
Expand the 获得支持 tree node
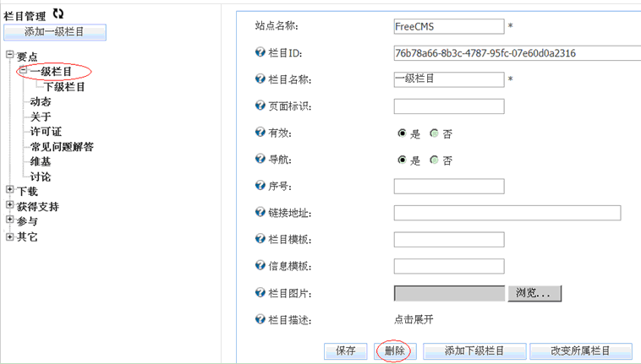coord(10,204)
